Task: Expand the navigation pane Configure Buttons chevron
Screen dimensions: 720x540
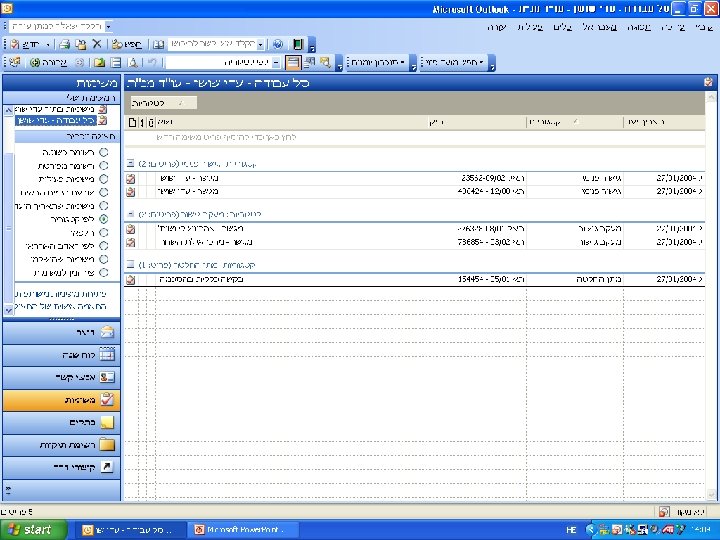Action: [x=8, y=489]
